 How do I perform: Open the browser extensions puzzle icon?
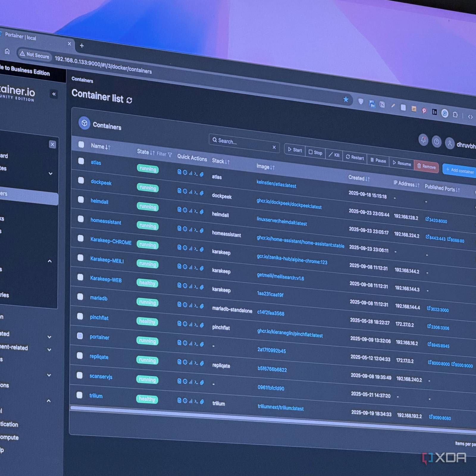point(455,115)
